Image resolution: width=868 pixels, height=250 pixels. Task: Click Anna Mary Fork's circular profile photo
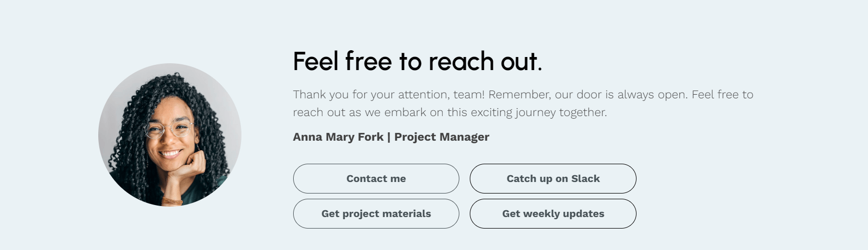pos(170,135)
